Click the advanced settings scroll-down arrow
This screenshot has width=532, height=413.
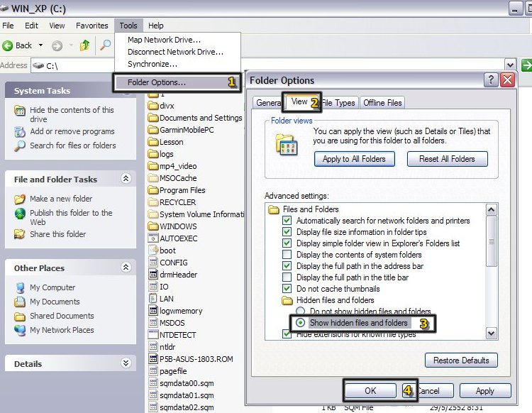[x=492, y=334]
